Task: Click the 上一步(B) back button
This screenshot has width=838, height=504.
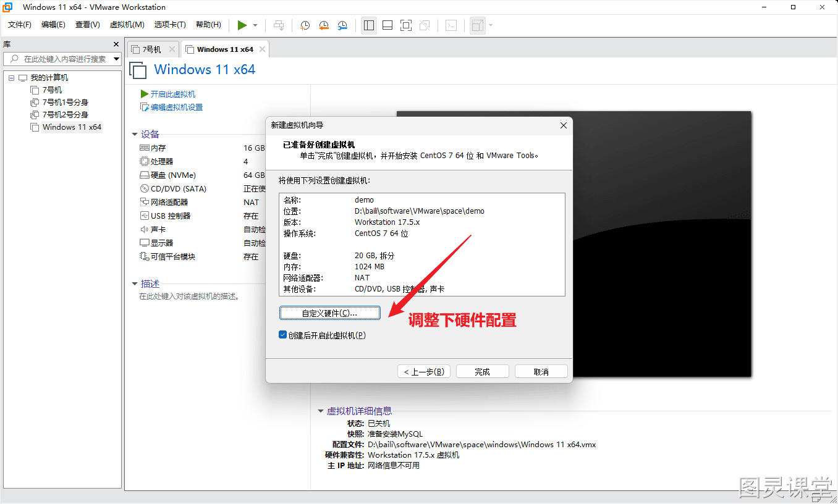Action: click(x=424, y=372)
